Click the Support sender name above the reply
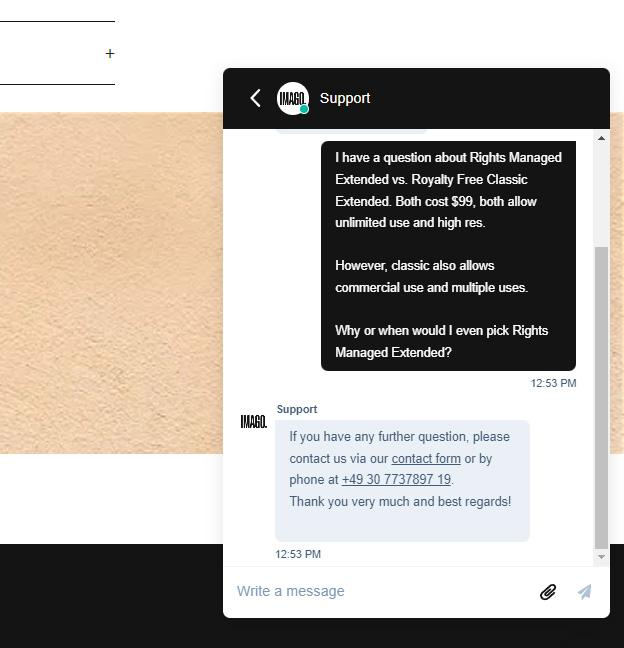 [297, 409]
